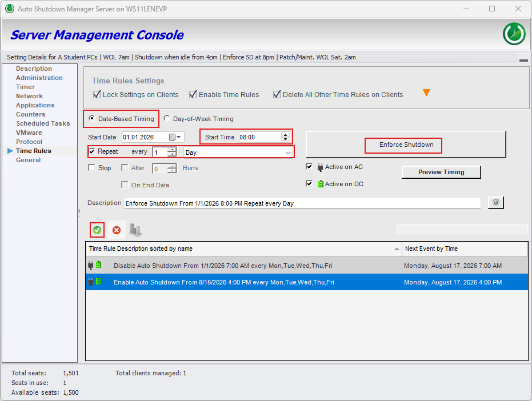Click the Preview Timing button
532x401 pixels.
[441, 172]
